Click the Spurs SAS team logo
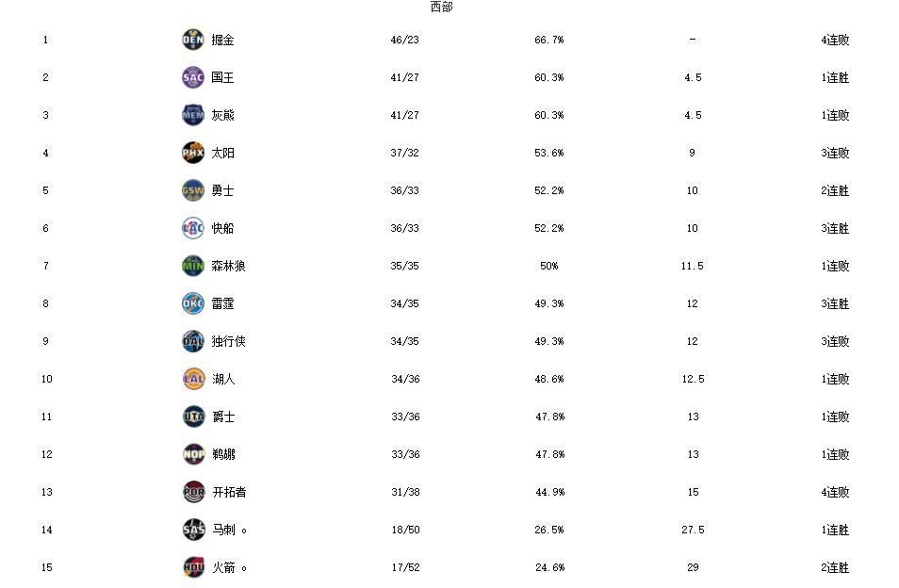This screenshot has height=588, width=899. coord(192,530)
